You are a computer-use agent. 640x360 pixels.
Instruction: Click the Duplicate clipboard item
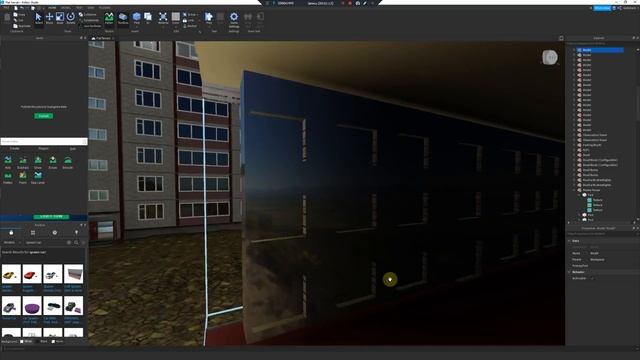[22, 26]
